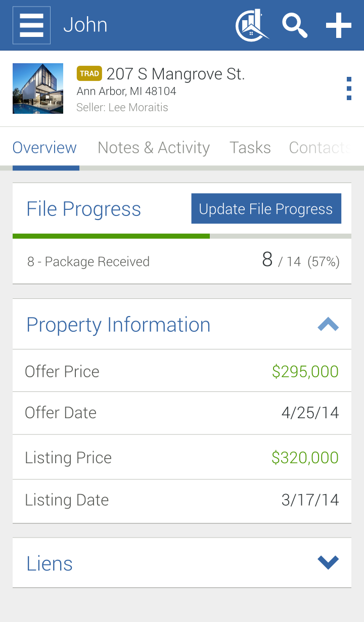
Task: Select the Offer Price row
Action: pyautogui.click(x=182, y=371)
